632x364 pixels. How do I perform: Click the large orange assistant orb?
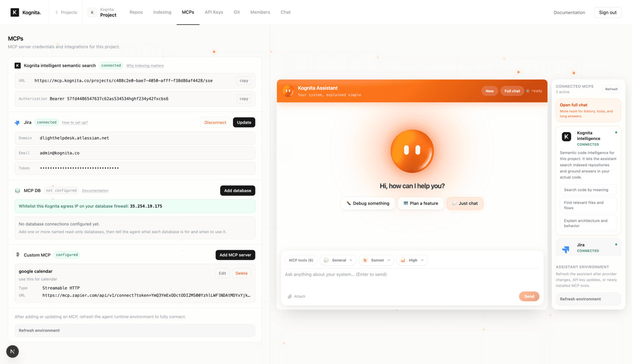pos(412,151)
